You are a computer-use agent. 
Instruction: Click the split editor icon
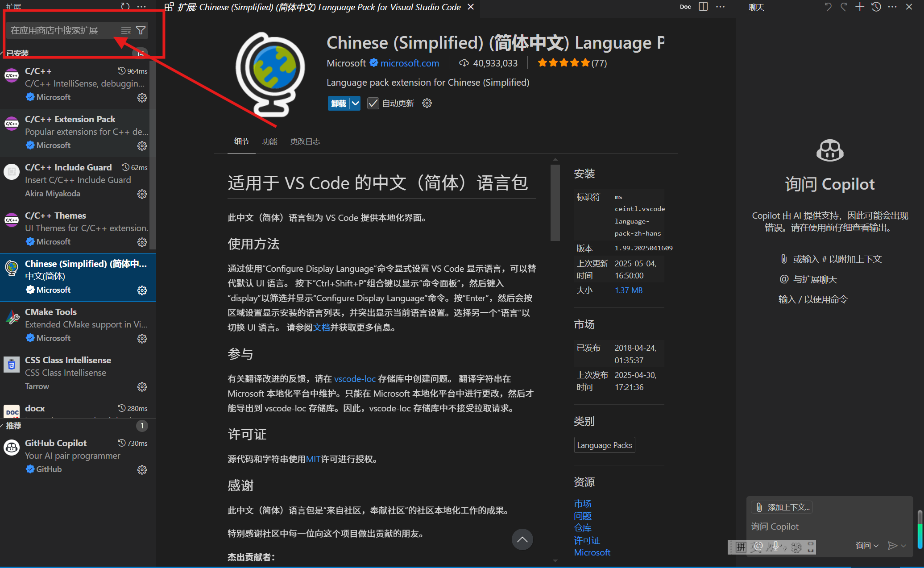coord(703,7)
